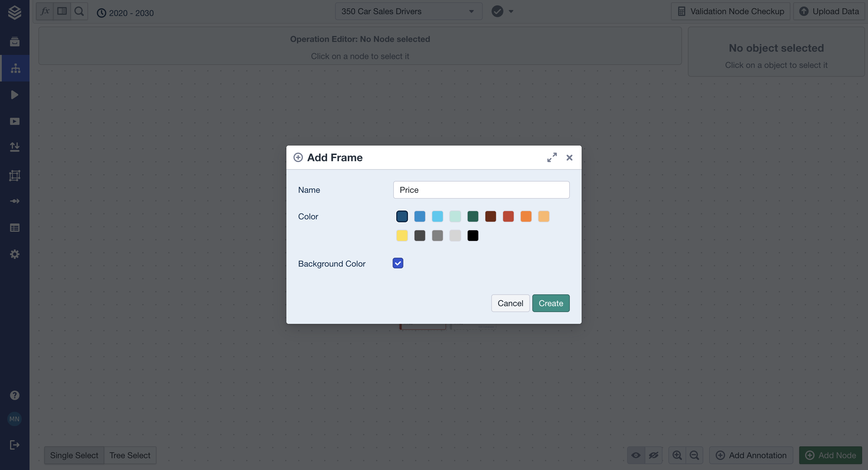Cancel the Add Frame dialog
868x470 pixels.
[510, 303]
